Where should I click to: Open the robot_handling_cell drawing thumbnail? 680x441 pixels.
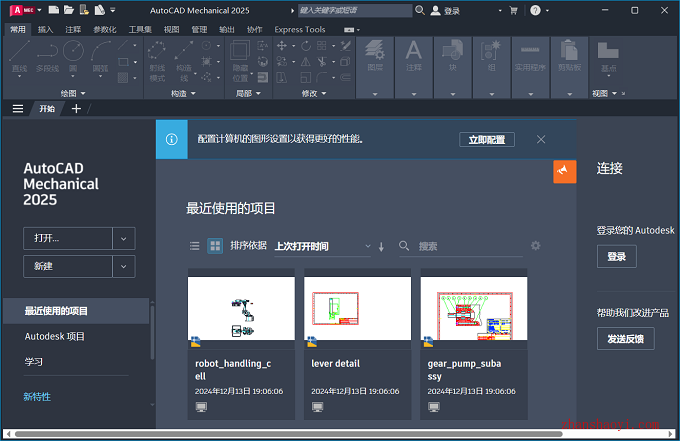[x=241, y=309]
